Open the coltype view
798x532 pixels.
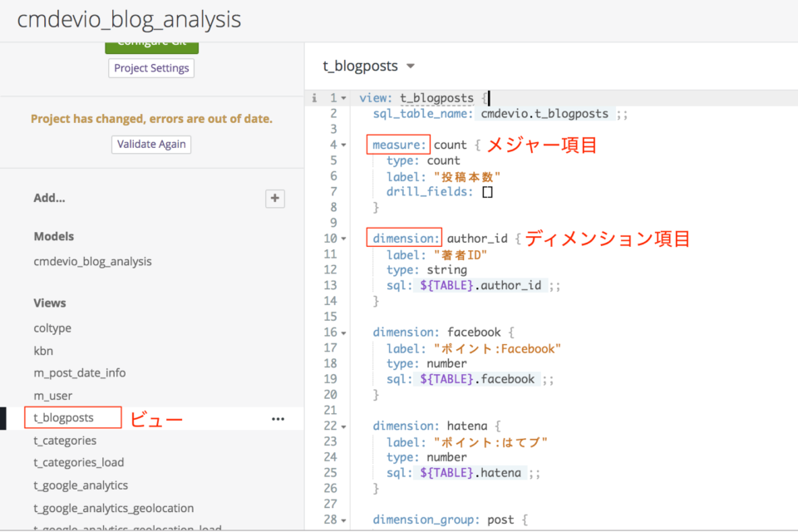[52, 328]
